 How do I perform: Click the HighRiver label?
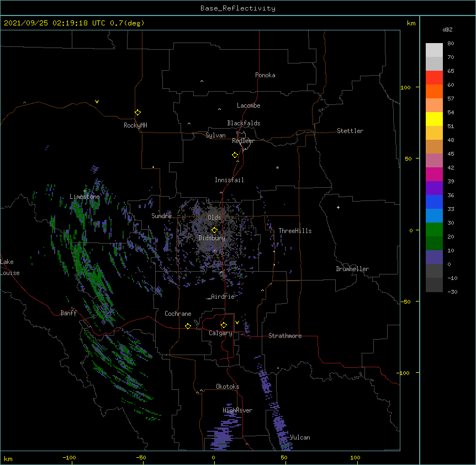(x=237, y=410)
